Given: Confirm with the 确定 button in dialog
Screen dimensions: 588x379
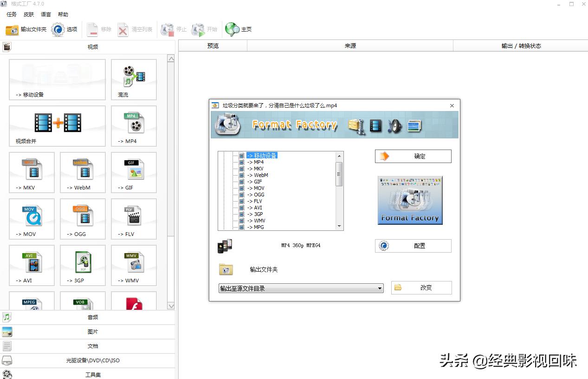Looking at the screenshot, I should (x=413, y=157).
